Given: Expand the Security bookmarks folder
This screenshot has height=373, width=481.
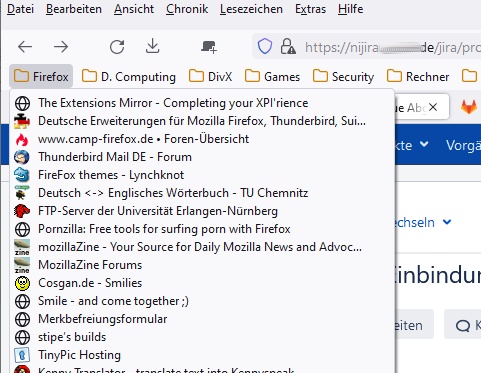Looking at the screenshot, I should click(343, 77).
